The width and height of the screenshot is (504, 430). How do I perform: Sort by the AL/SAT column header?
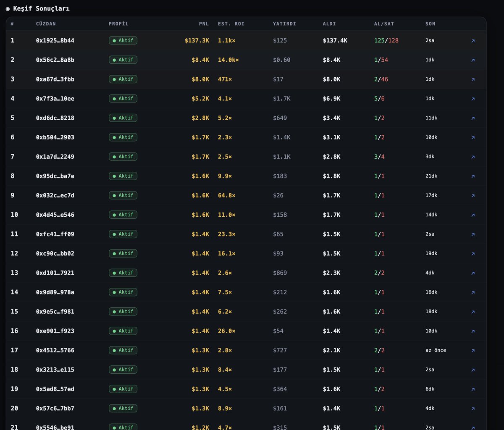[x=384, y=24]
